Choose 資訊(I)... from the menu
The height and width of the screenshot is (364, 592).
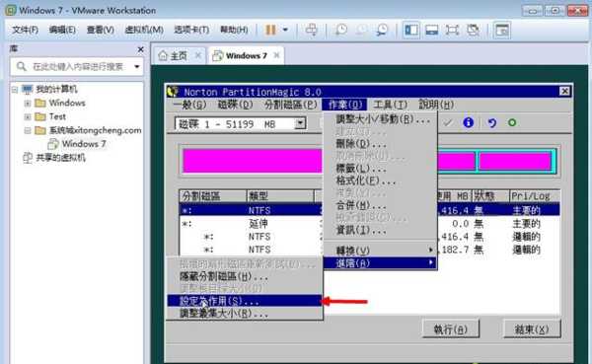pyautogui.click(x=381, y=230)
